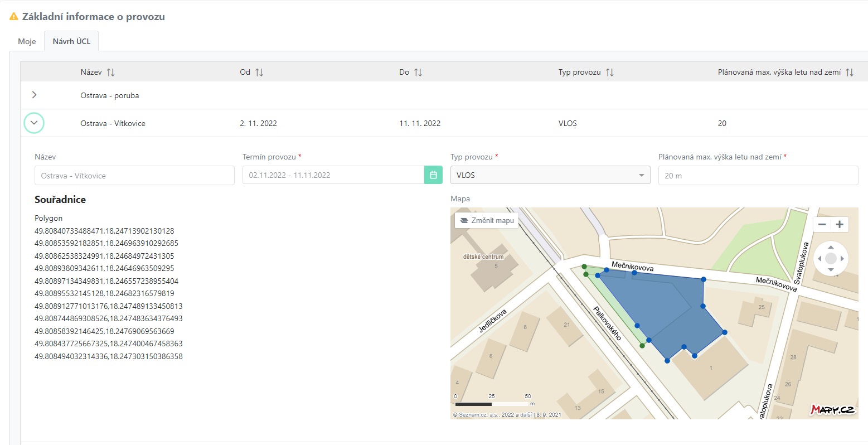Select first coordinate 49.80840733488471
Screen dimensions: 868x445
(104, 231)
